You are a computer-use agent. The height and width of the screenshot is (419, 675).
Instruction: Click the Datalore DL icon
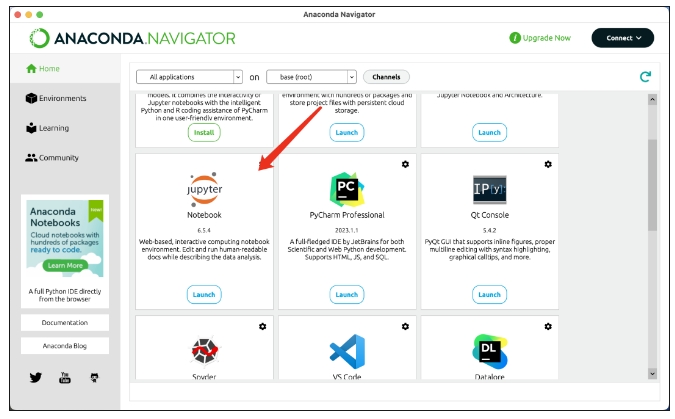click(x=489, y=350)
